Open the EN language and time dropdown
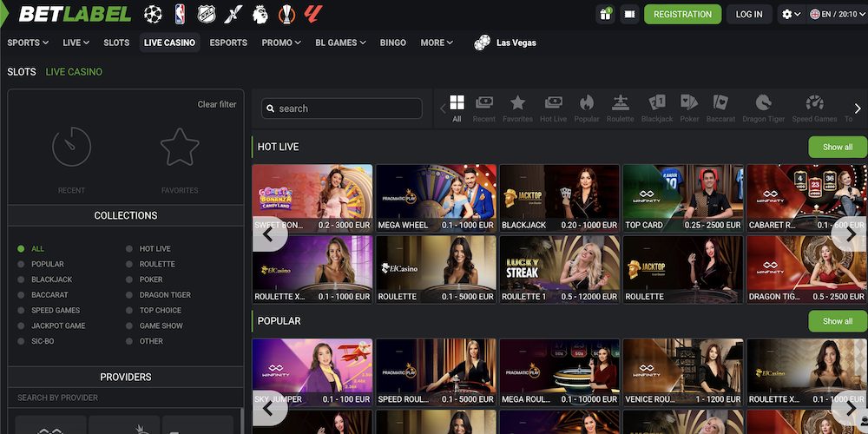Viewport: 868px width, 434px height. (837, 15)
